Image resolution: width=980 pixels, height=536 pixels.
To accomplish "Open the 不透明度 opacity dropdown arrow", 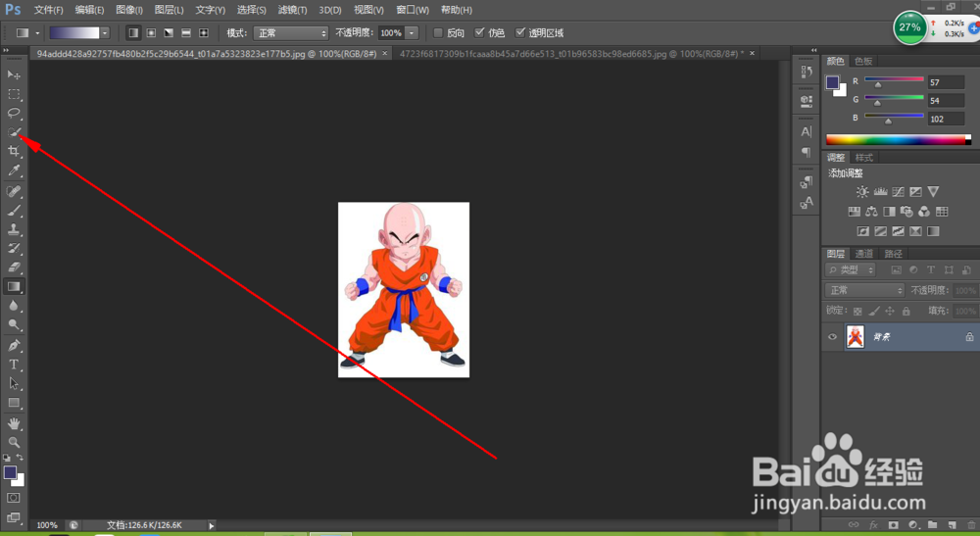I will tap(412, 33).
